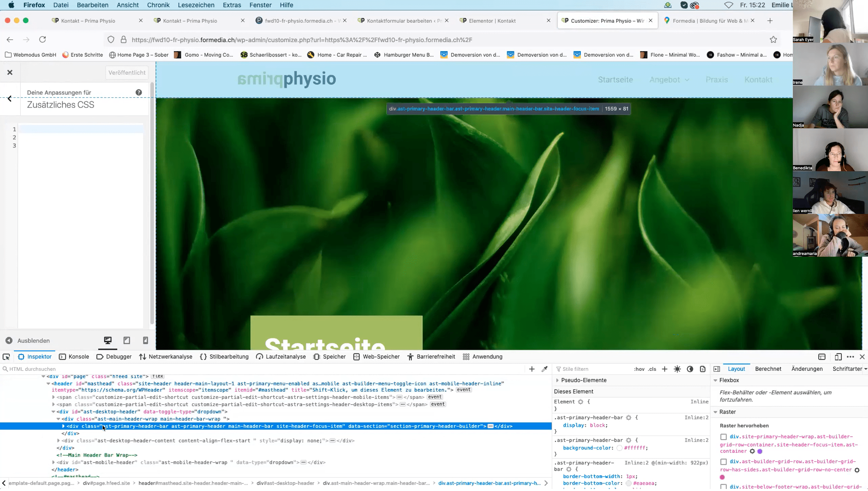
Task: Switch to print media simulation
Action: click(x=703, y=369)
